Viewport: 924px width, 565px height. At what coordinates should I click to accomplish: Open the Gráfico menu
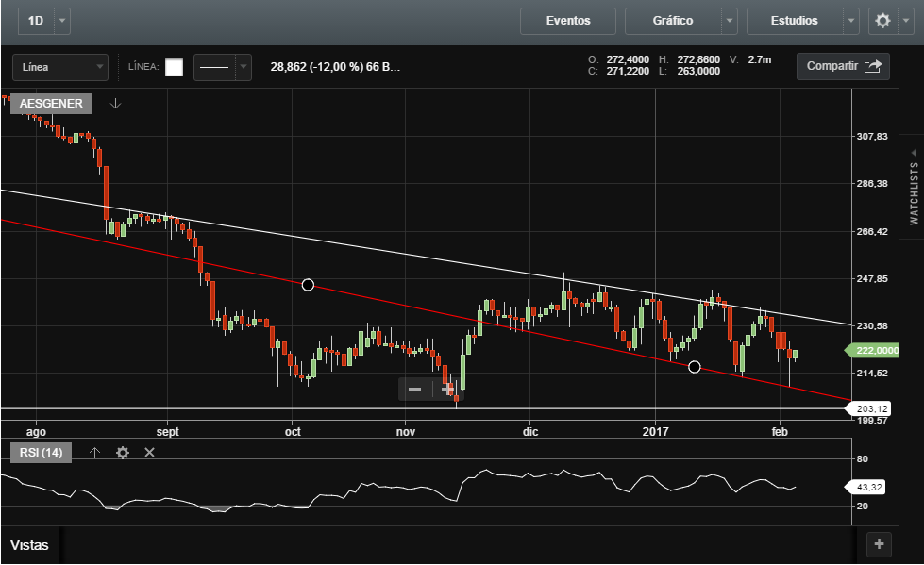[672, 21]
